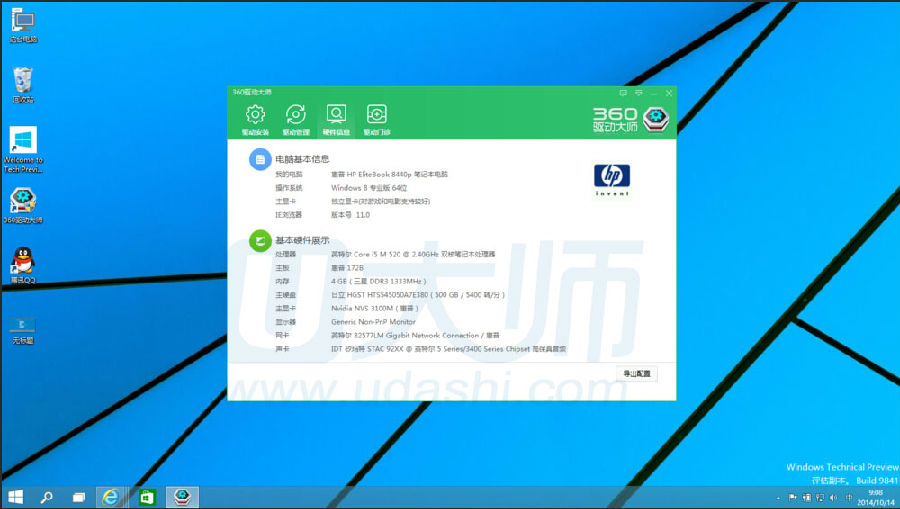The width and height of the screenshot is (900, 509).
Task: Open the fourth toolbar tab with disk icon
Action: (x=376, y=118)
